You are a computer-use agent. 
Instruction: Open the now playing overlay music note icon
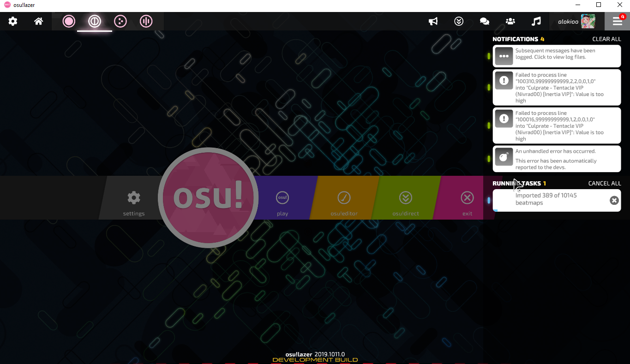click(x=536, y=21)
